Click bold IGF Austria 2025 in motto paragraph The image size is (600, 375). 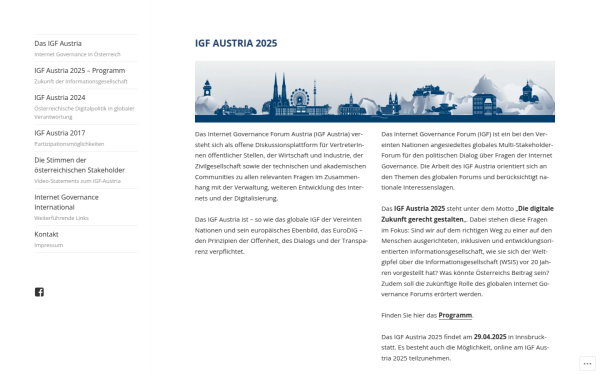[419, 209]
